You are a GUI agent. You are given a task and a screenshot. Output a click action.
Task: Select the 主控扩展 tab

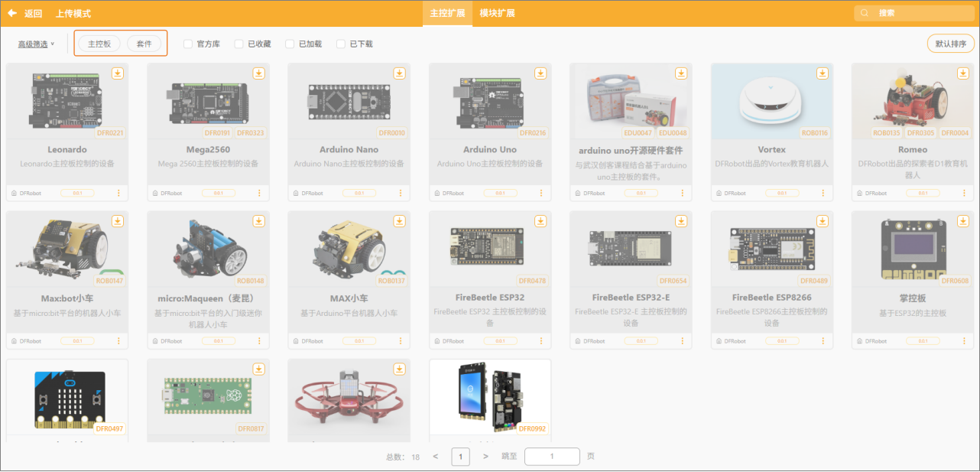click(447, 13)
